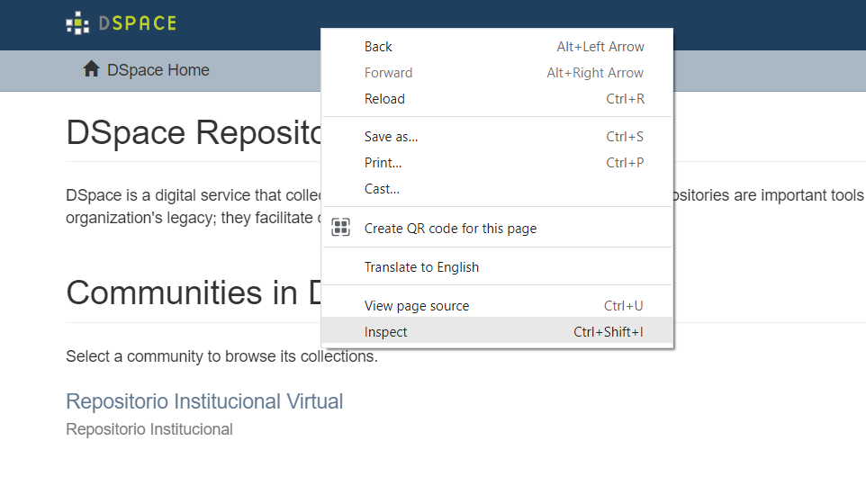Screen dimensions: 866x504
Task: Open the DSpace Home breadcrumb link
Action: (158, 70)
